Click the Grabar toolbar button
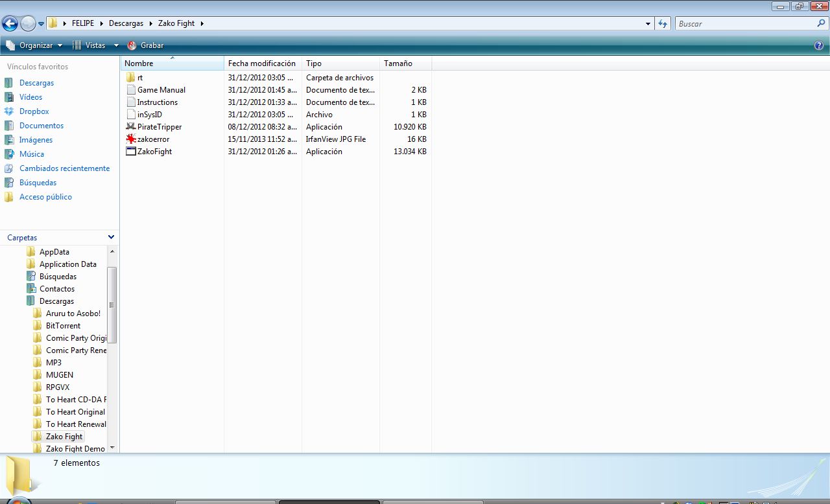This screenshot has width=830, height=504. [146, 45]
